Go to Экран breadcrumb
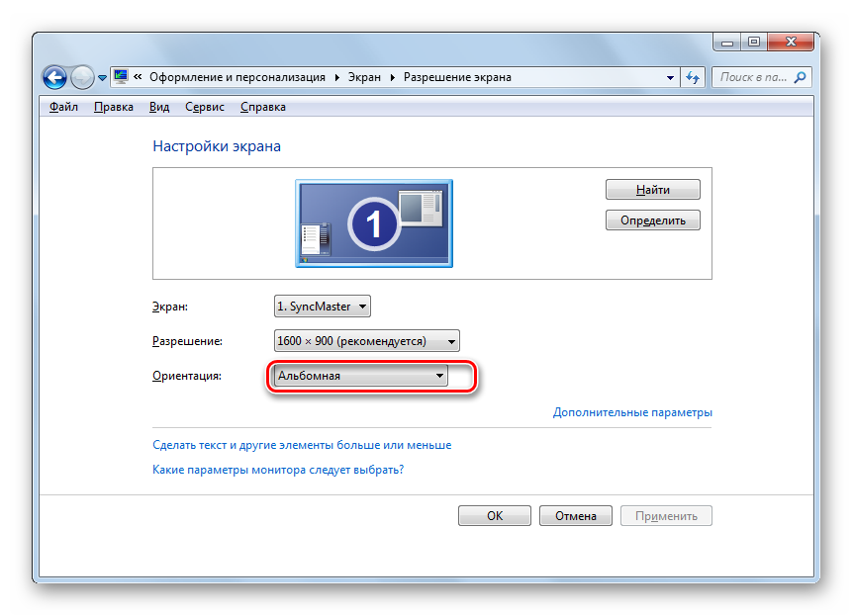This screenshot has height=616, width=853. pos(364,77)
